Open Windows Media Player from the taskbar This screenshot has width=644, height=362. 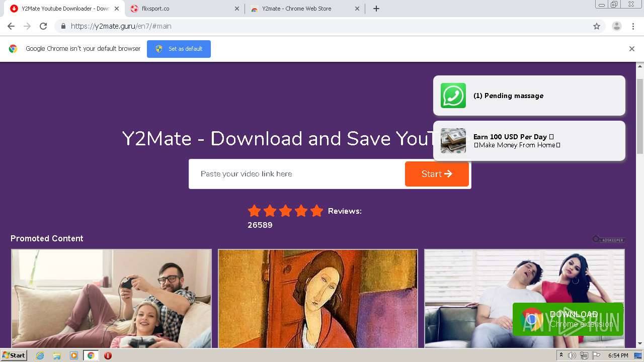(x=74, y=355)
